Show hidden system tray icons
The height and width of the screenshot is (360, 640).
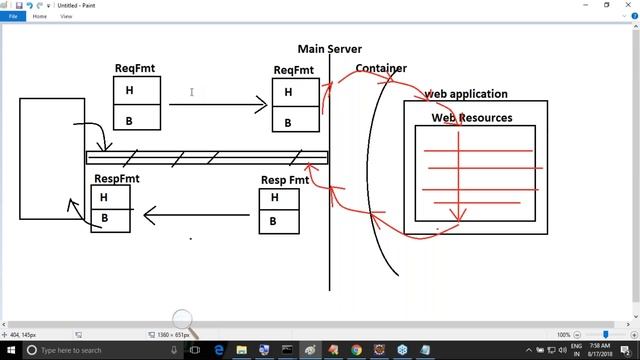click(x=529, y=350)
